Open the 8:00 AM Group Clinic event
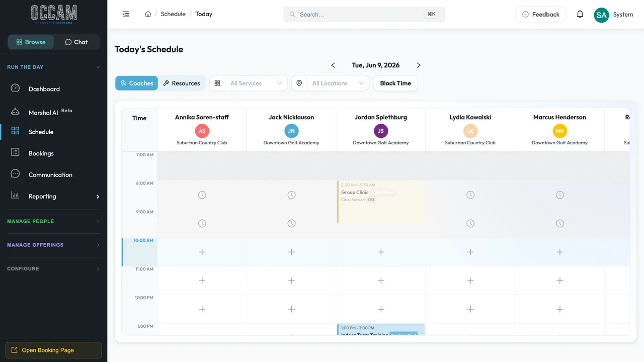This screenshot has height=362, width=644. pyautogui.click(x=381, y=202)
